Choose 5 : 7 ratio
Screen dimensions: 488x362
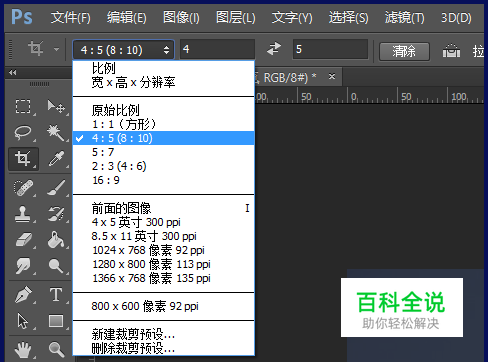click(163, 152)
